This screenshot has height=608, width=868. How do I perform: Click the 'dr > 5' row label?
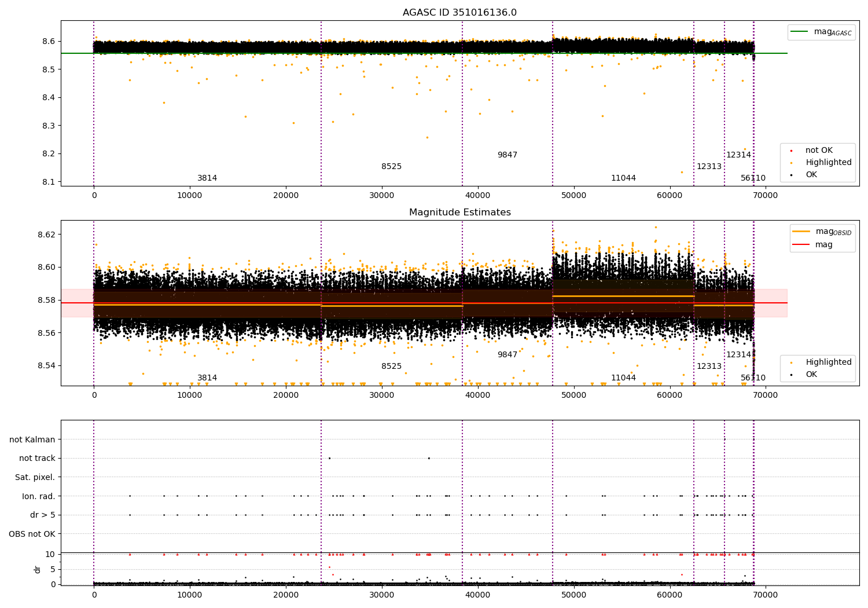click(x=43, y=515)
